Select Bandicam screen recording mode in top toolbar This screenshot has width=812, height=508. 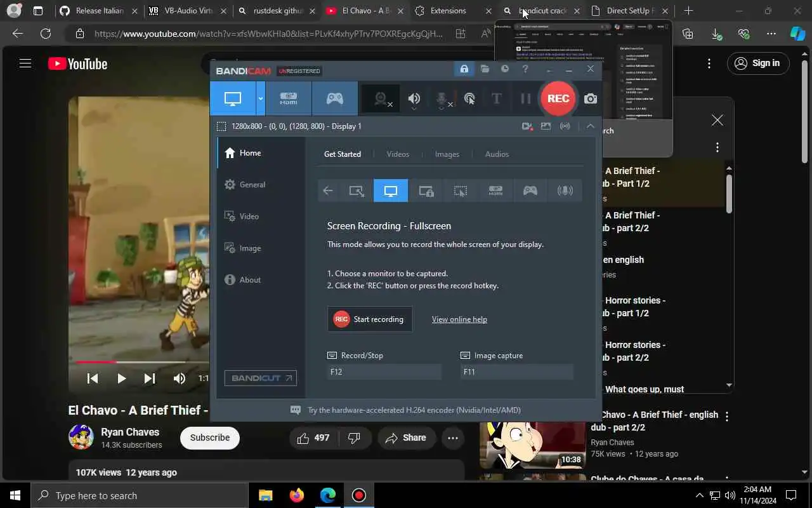[233, 98]
